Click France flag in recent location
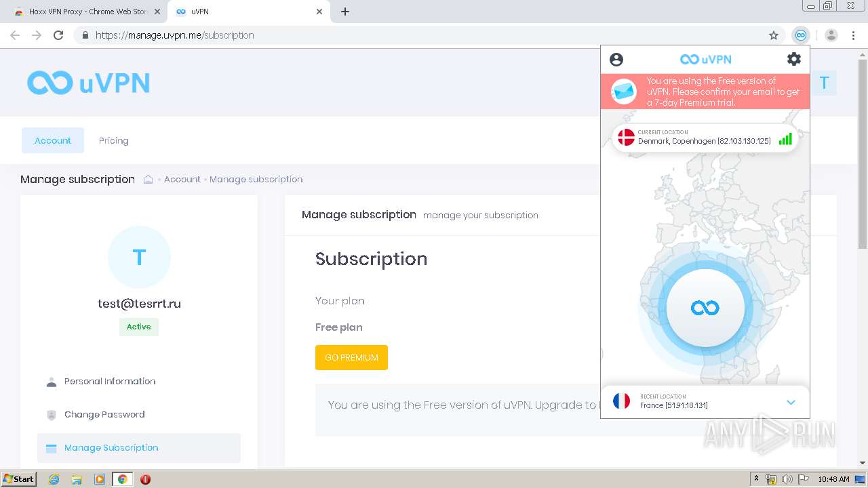 [x=621, y=401]
